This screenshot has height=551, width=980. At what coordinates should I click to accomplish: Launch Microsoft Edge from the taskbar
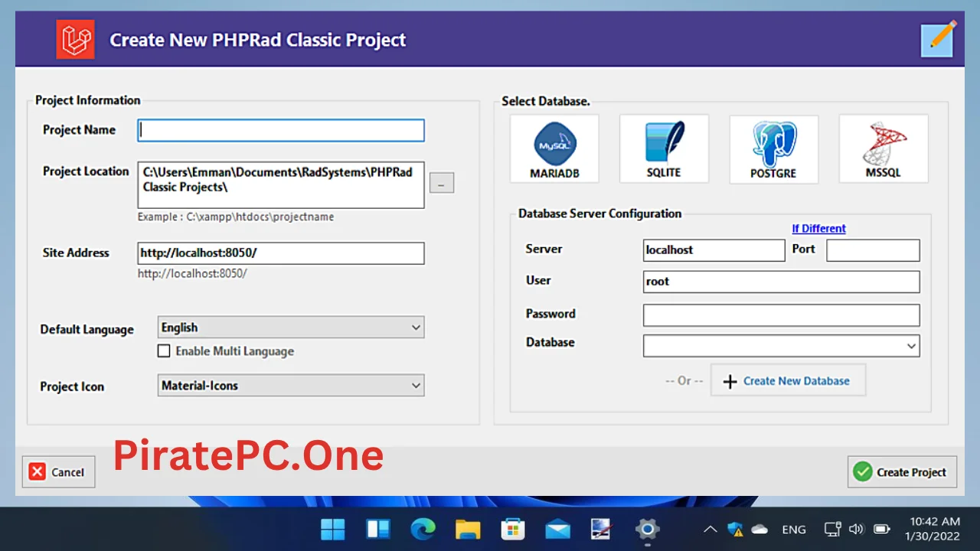423,529
